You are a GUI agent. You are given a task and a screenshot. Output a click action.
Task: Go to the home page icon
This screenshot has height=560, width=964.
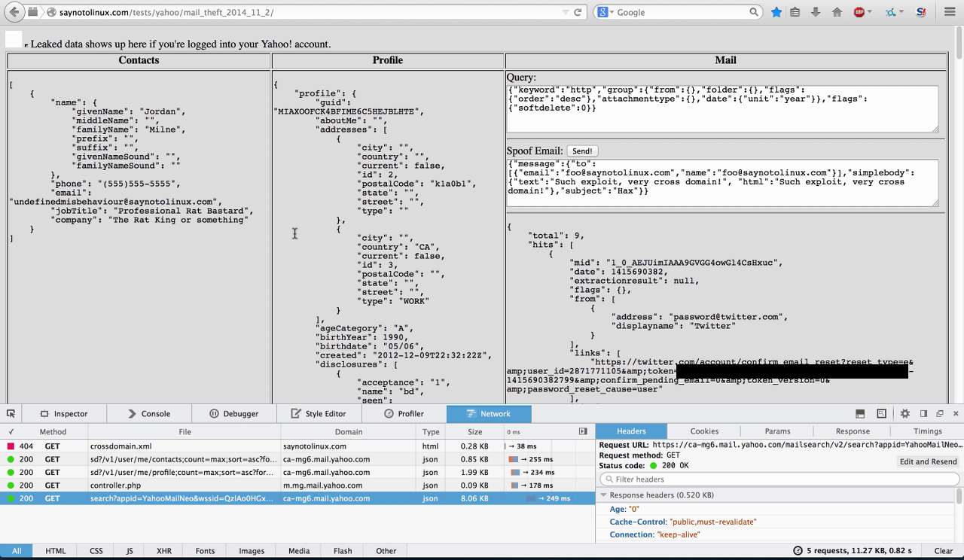(x=837, y=12)
